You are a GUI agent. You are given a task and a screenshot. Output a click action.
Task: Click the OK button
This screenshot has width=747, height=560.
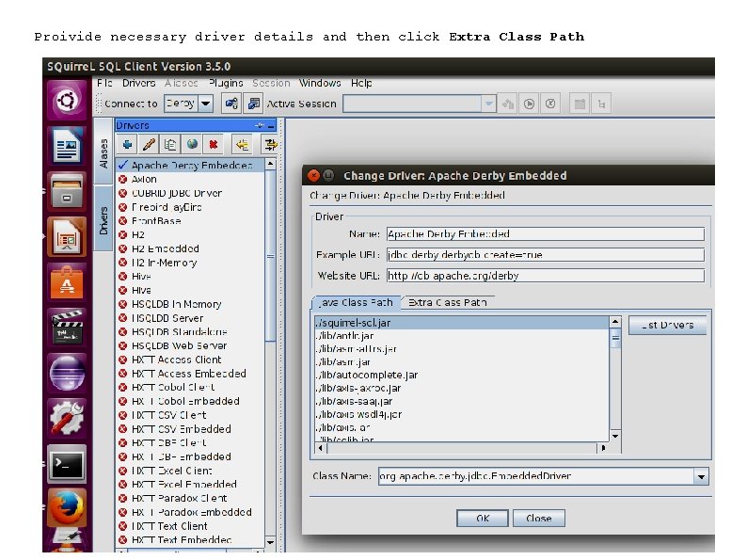(482, 518)
